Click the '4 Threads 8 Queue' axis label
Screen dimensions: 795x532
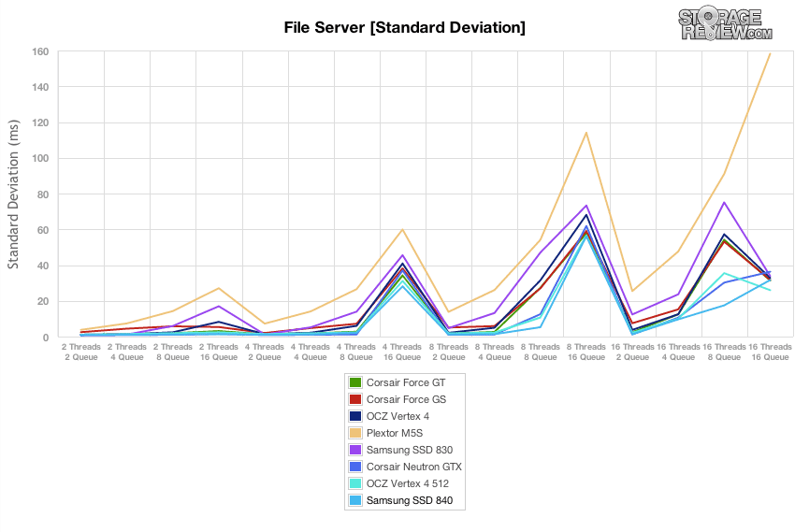(x=356, y=352)
